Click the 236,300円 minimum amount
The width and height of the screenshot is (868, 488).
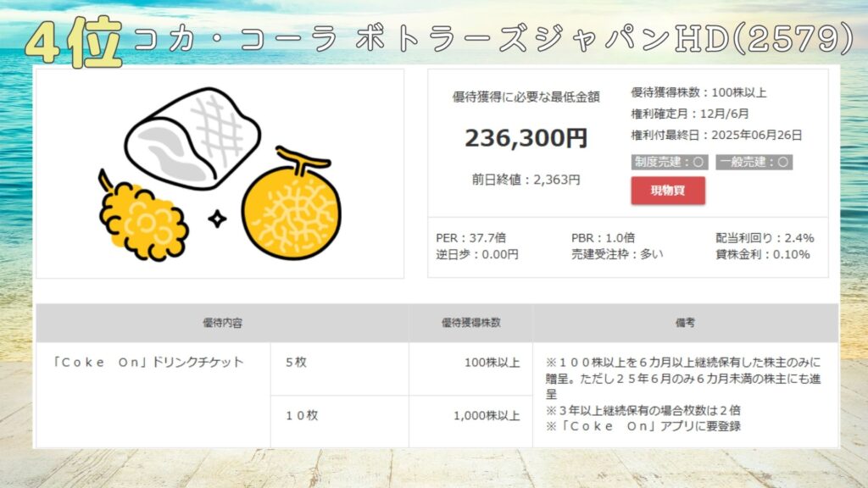click(526, 137)
